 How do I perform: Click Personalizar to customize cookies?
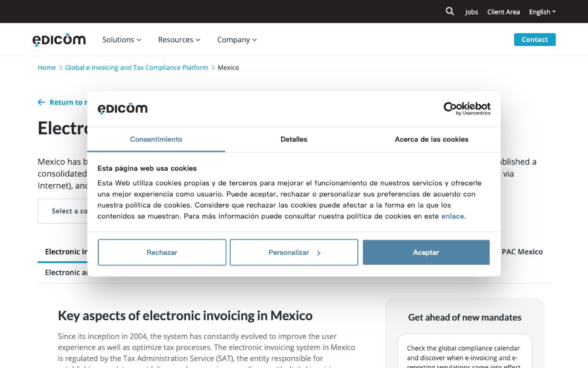click(294, 252)
